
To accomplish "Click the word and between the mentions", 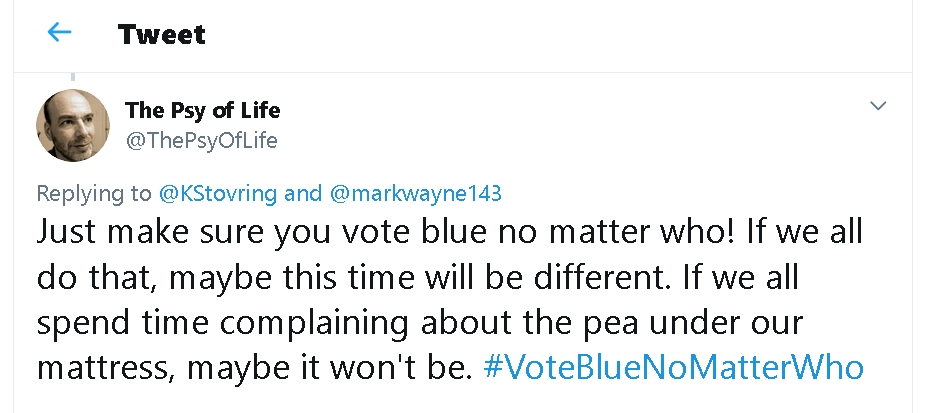I will pos(304,193).
